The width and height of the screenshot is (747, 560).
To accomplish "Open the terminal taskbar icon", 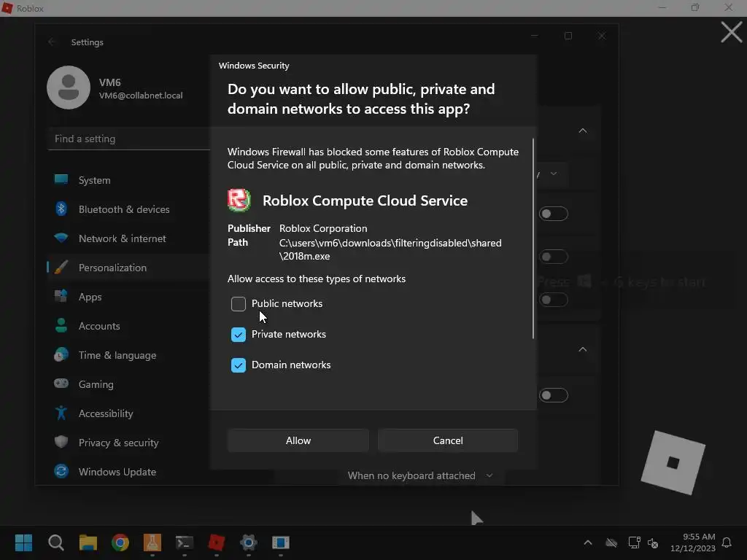I will click(x=185, y=542).
